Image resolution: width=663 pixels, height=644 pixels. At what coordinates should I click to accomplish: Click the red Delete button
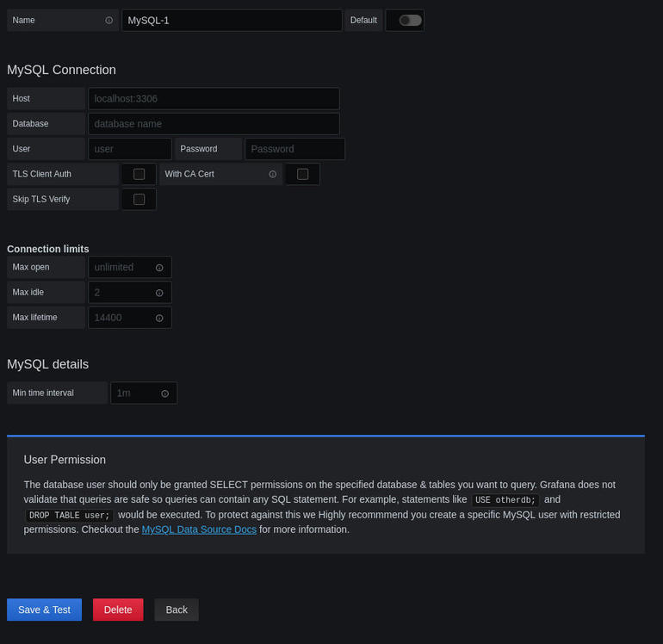pos(118,610)
